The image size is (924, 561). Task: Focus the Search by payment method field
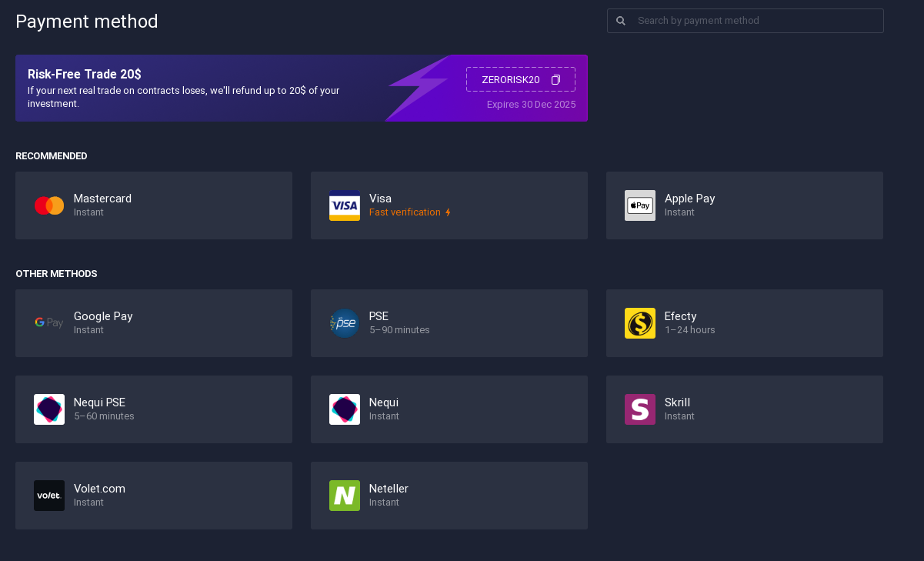pyautogui.click(x=746, y=21)
